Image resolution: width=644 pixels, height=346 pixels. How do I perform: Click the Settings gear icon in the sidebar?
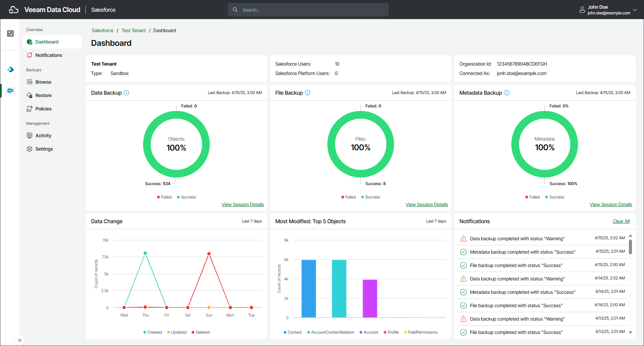[x=29, y=149]
